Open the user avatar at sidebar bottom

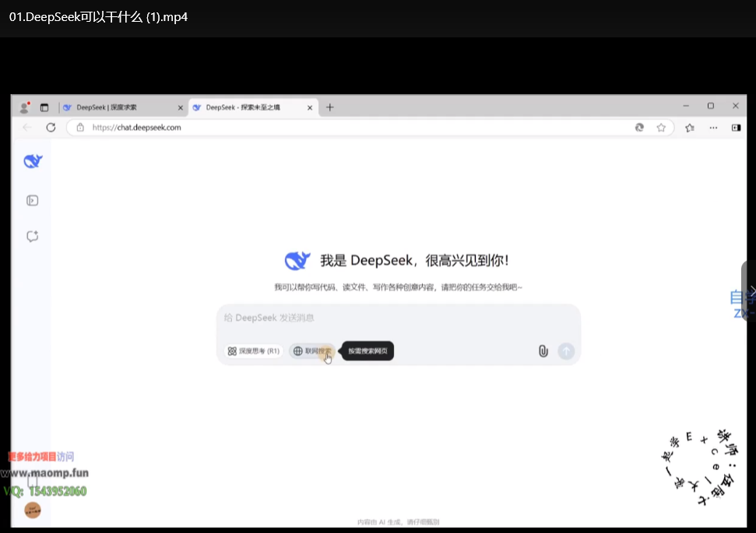click(x=33, y=510)
